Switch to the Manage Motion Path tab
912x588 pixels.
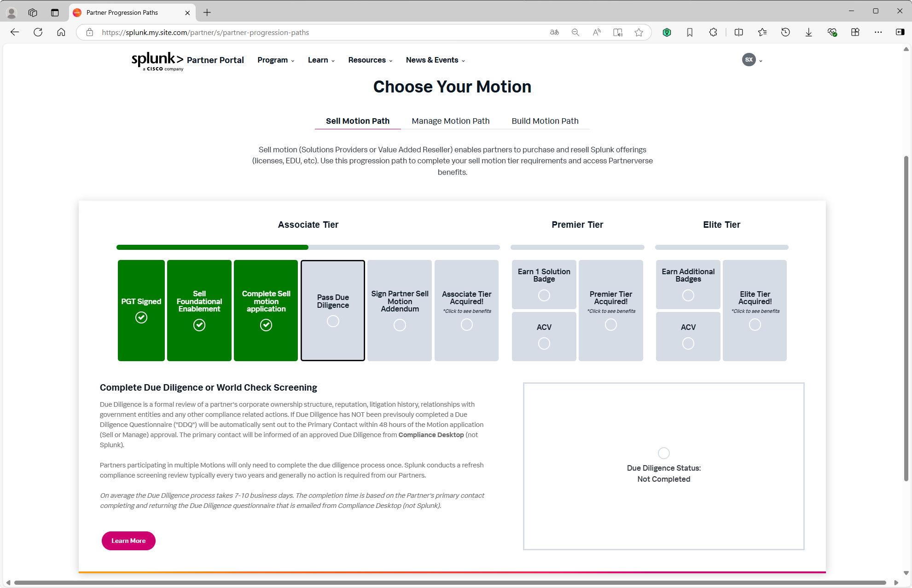pos(450,121)
